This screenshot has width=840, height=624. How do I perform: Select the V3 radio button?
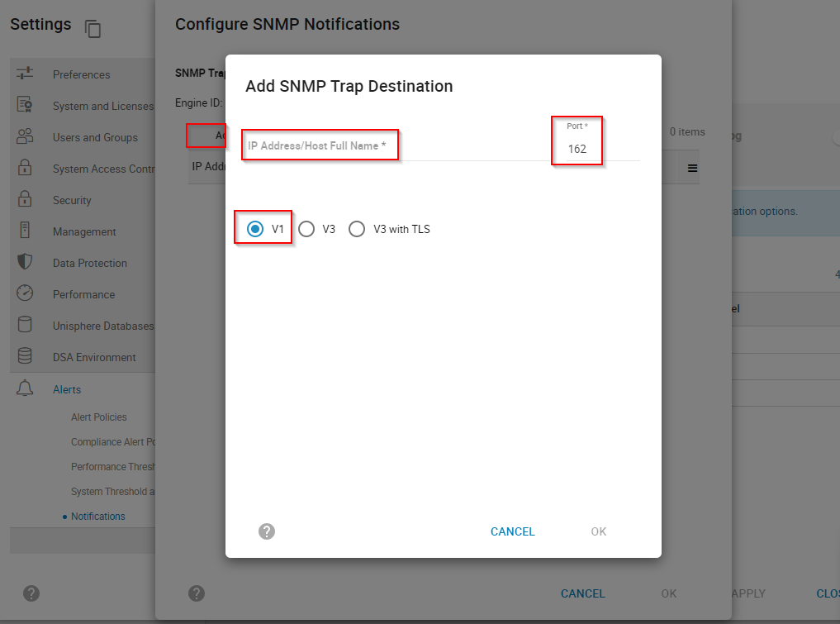[x=306, y=229]
